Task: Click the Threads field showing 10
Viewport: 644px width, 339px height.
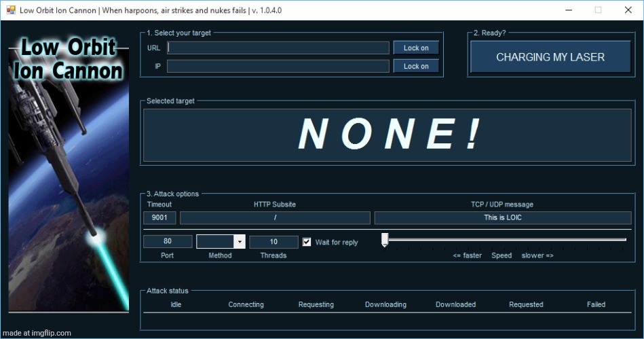Action: (273, 242)
